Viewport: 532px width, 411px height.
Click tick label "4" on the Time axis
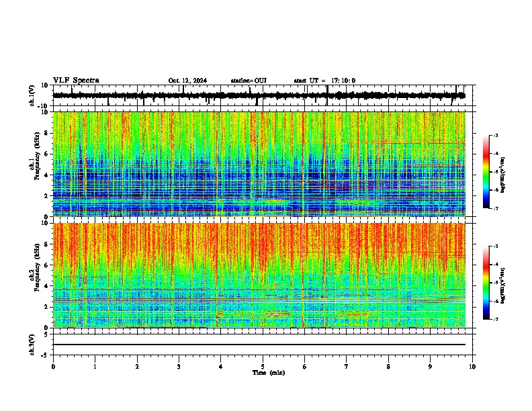pyautogui.click(x=221, y=367)
